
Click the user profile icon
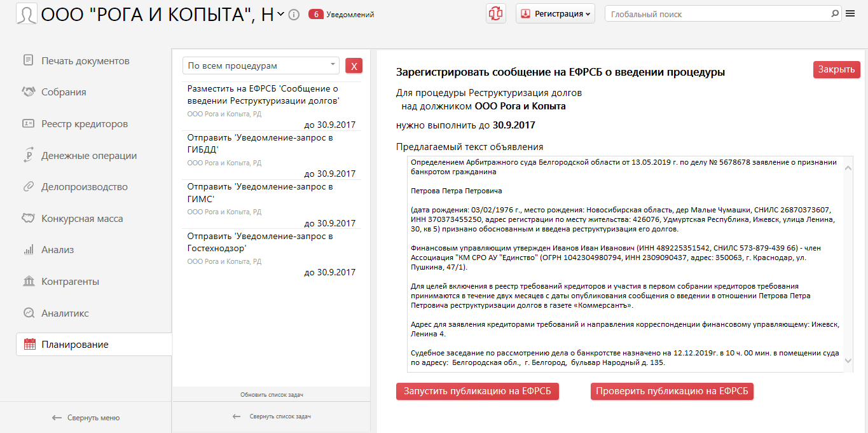(x=26, y=14)
